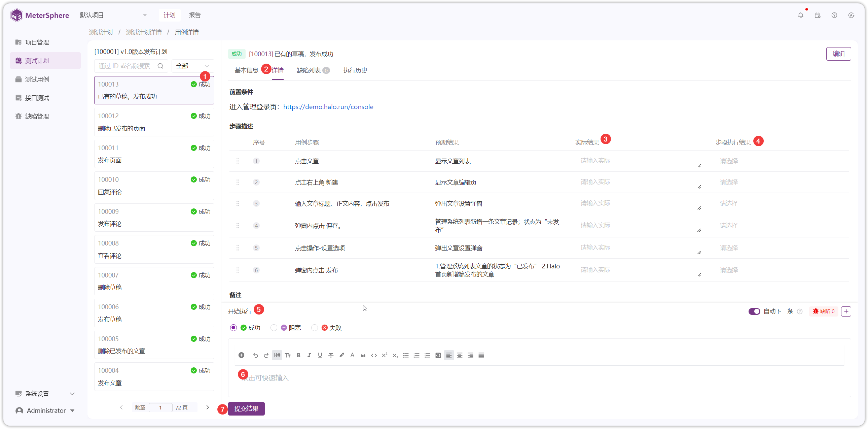The width and height of the screenshot is (868, 429).
Task: Toggle the 自动下一条 switch
Action: 754,311
